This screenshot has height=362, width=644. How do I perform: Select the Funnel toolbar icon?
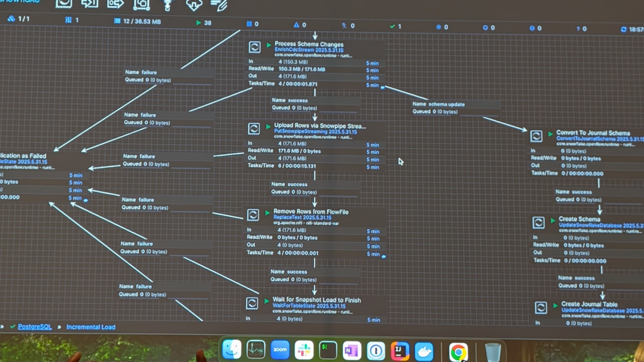click(x=167, y=5)
